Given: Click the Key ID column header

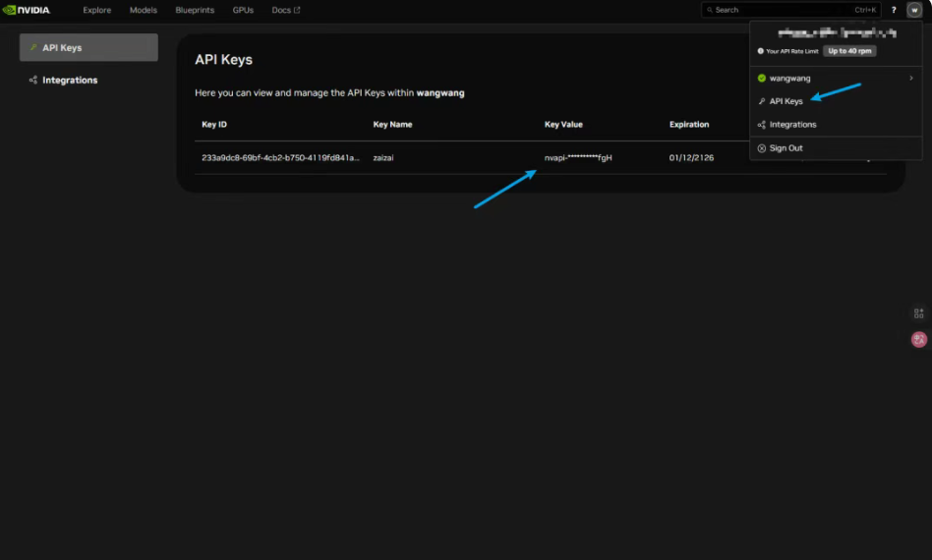Looking at the screenshot, I should point(214,124).
